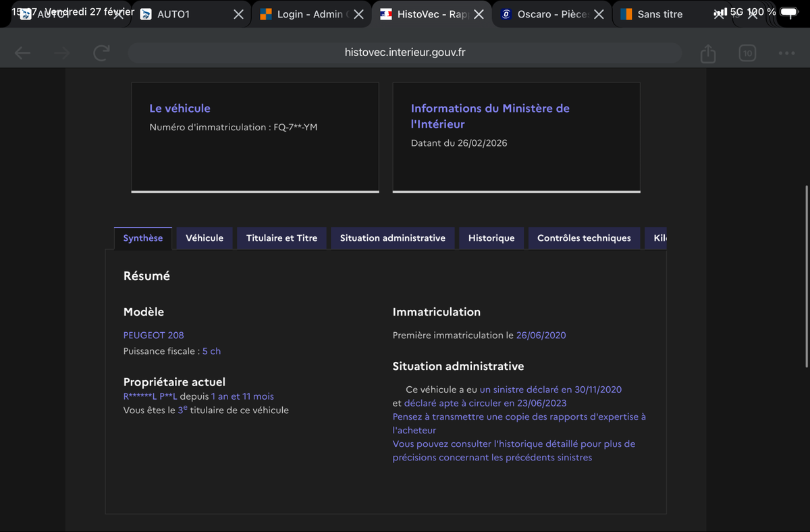
Task: Open the three-dot browser menu
Action: (786, 53)
